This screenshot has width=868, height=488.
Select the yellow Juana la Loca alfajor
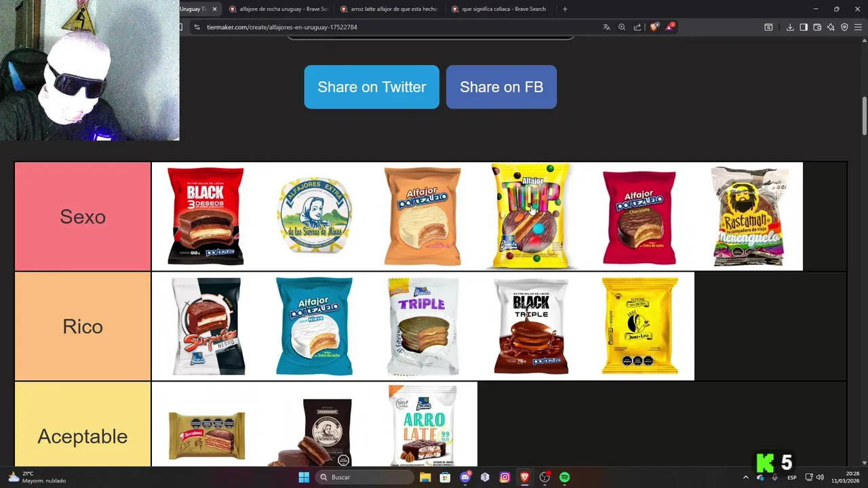click(639, 326)
